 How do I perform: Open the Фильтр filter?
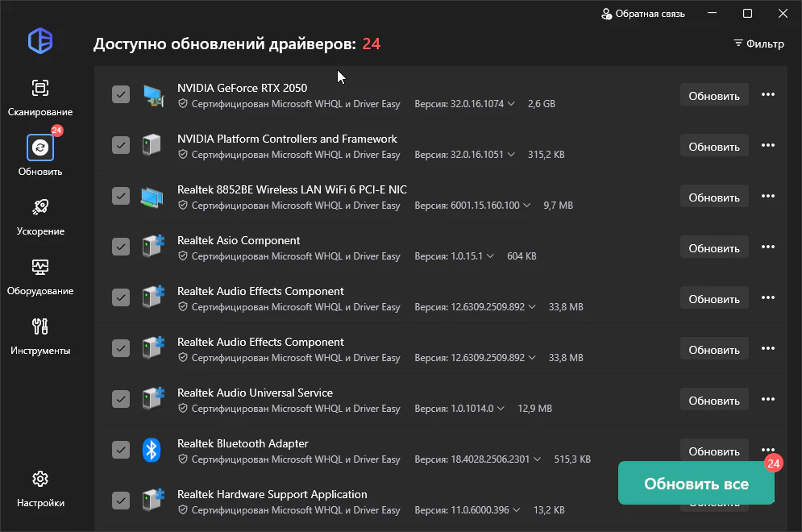pos(759,44)
